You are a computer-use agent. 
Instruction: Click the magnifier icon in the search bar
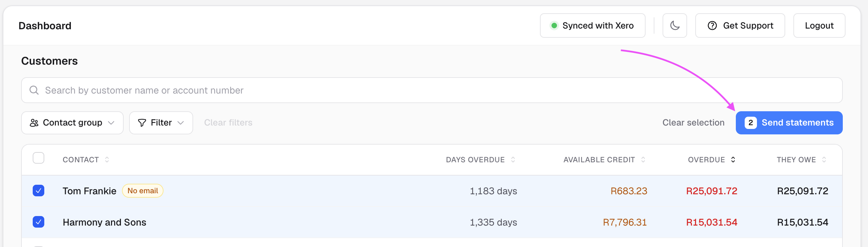point(34,90)
